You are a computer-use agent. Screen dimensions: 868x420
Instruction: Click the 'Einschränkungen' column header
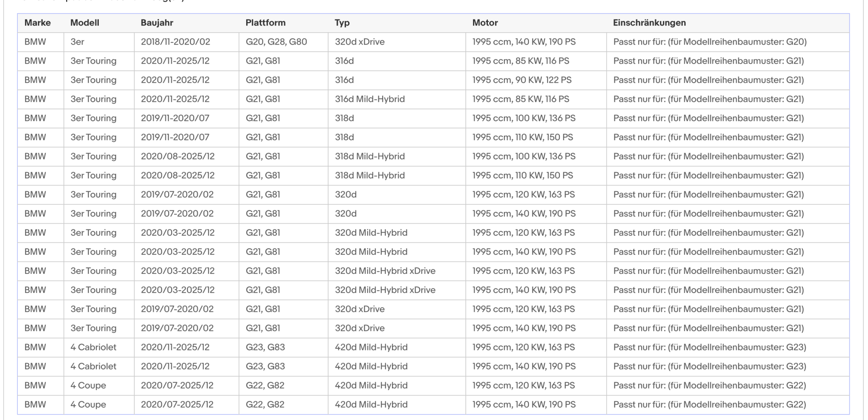(649, 23)
